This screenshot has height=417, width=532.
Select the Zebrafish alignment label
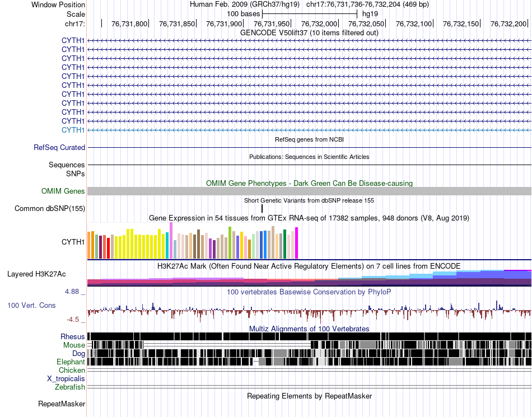[x=70, y=387]
